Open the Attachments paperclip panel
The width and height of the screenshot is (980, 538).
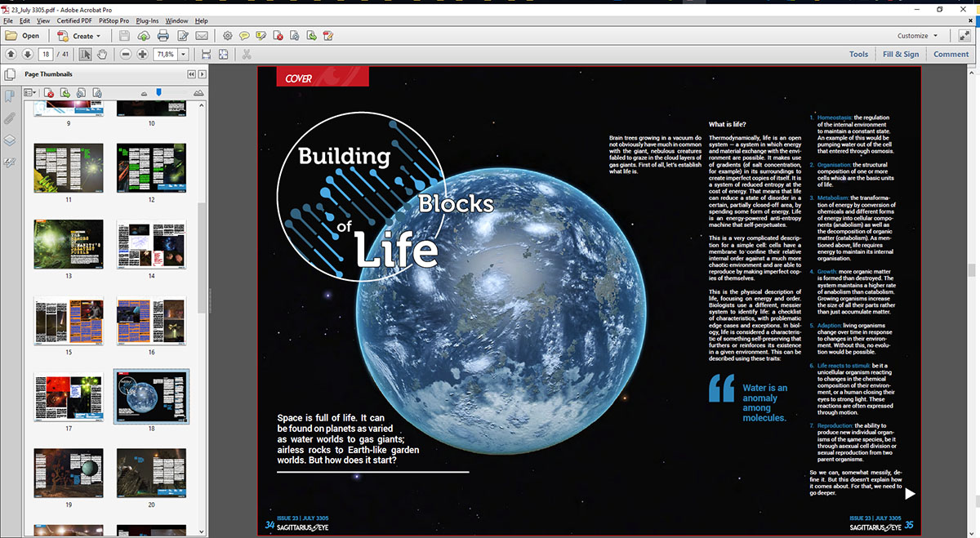point(9,118)
